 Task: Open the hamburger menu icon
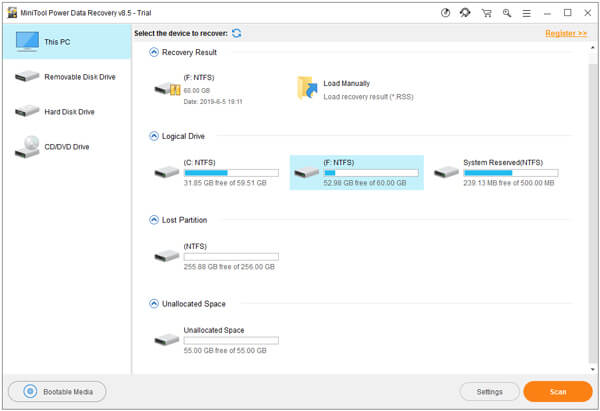click(x=527, y=13)
